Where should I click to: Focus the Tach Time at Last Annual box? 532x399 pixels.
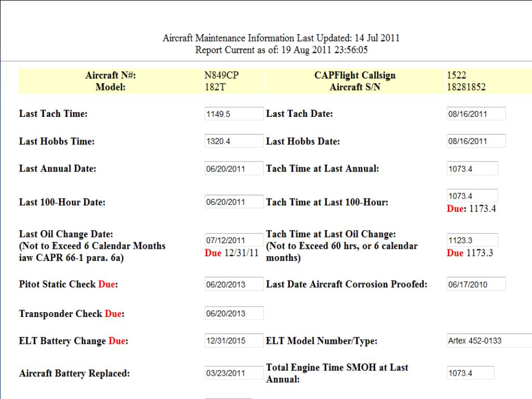click(472, 168)
